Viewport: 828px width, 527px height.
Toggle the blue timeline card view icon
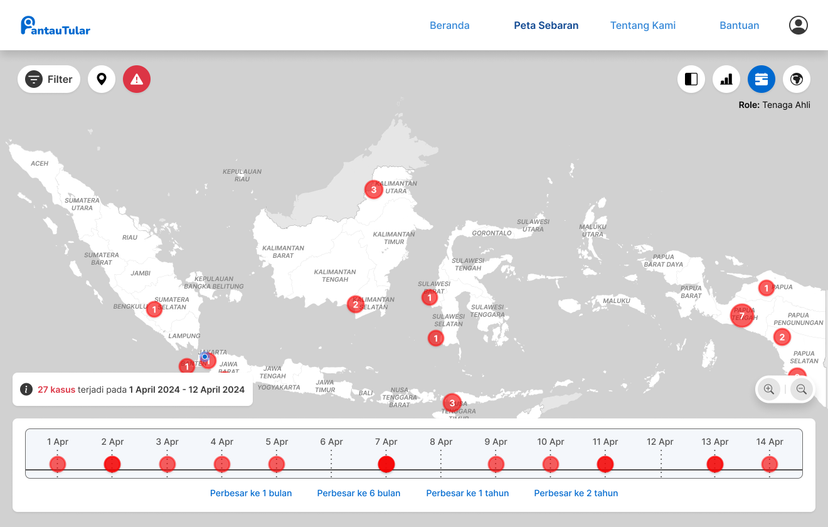click(x=761, y=79)
